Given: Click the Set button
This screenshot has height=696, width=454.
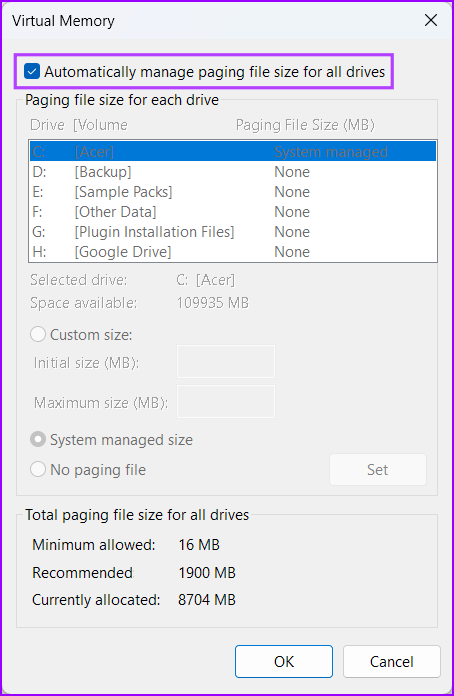Looking at the screenshot, I should (x=378, y=469).
